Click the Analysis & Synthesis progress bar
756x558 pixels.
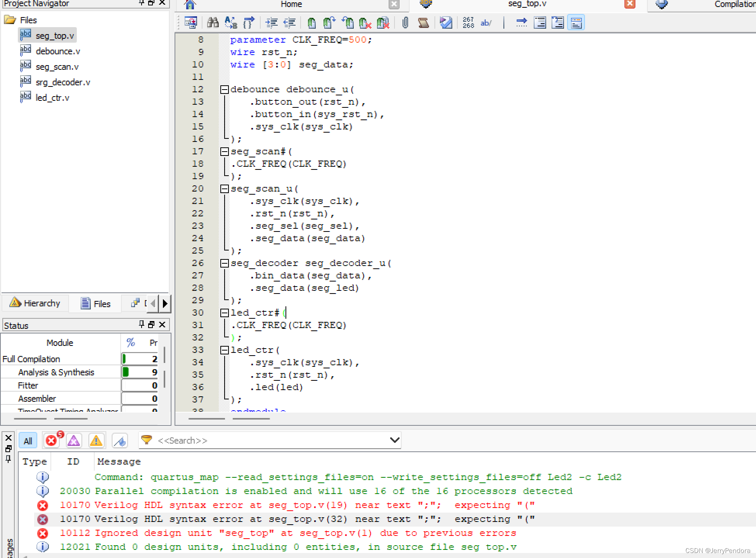[139, 372]
